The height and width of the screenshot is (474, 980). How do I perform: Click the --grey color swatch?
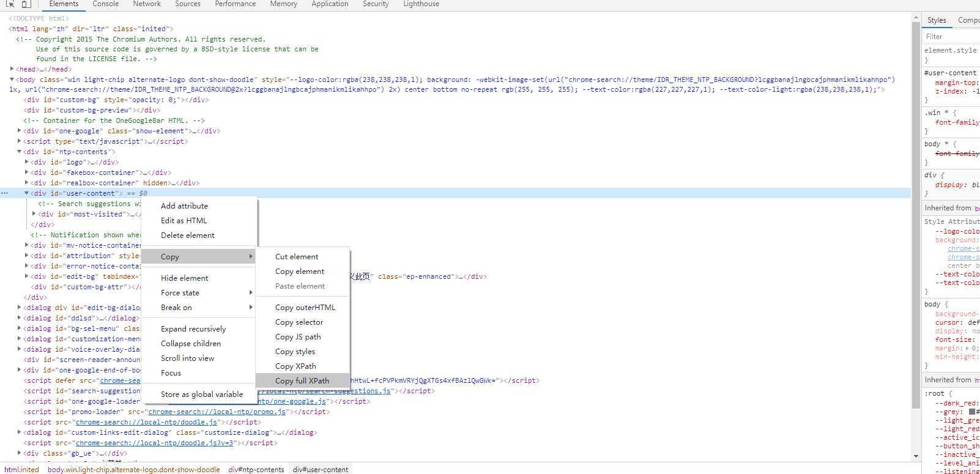pos(972,412)
